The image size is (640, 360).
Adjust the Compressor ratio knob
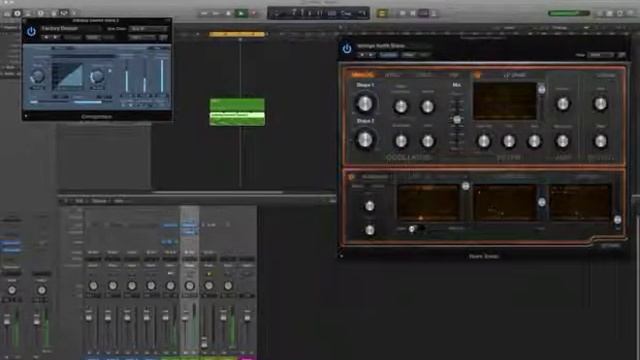pos(97,76)
